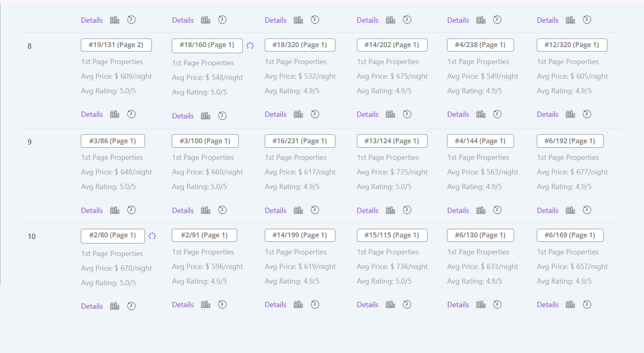Screen dimensions: 644x353
Task: Select the #2/80 (Page 1) rank badge
Action: pyautogui.click(x=112, y=235)
